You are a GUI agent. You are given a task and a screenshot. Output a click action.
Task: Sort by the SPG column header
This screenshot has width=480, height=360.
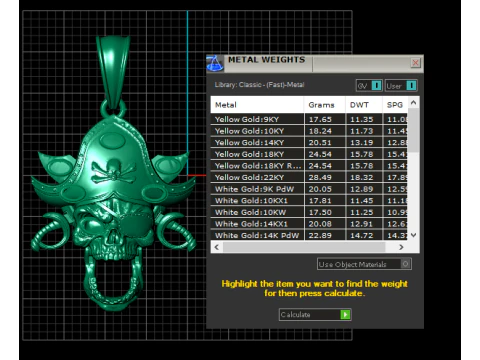coord(395,105)
